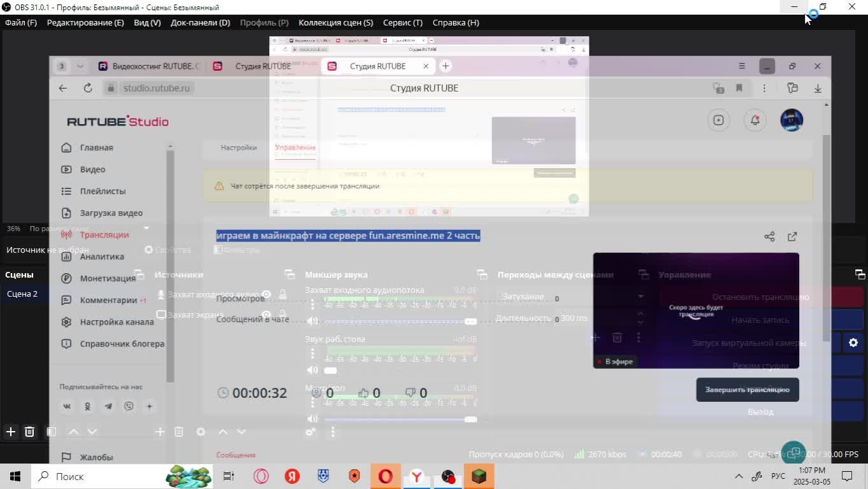Switch to Видеохостинг RUTUBE browser tab
This screenshot has width=868, height=489.
coord(149,66)
